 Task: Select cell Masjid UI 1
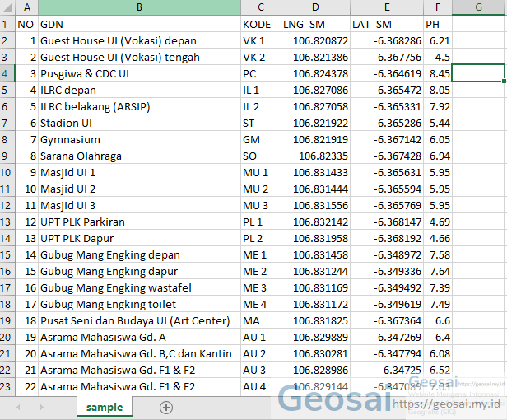(x=139, y=172)
